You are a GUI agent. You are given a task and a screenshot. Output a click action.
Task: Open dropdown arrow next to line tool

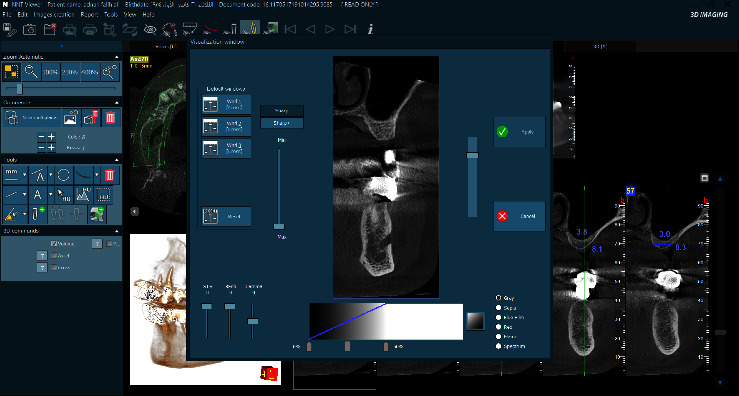pyautogui.click(x=25, y=195)
